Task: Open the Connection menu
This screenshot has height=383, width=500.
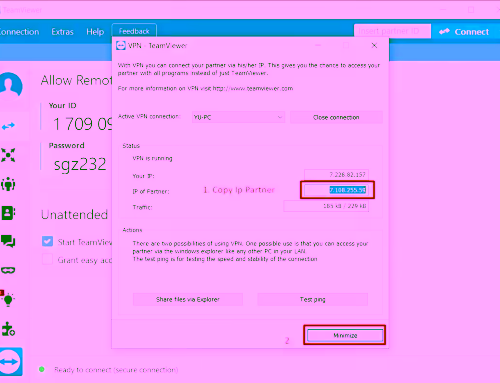Action: (x=19, y=32)
